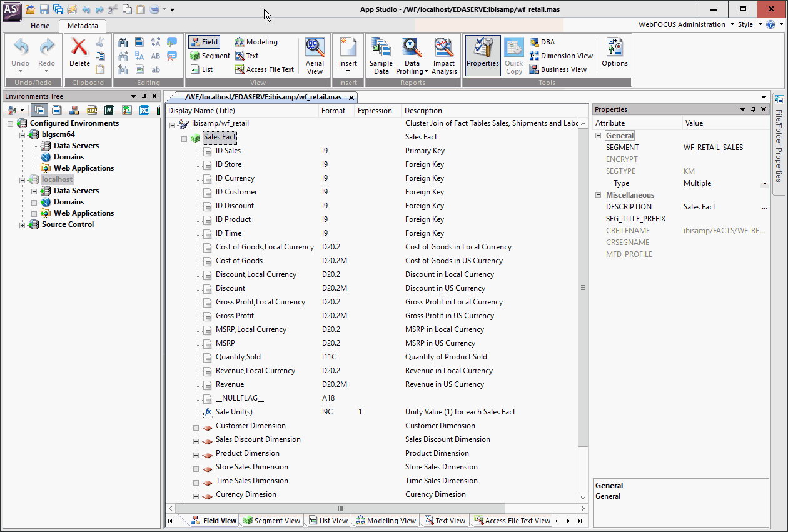Toggle the Properties panel button
Screen dimensions: 788x532
(482, 53)
